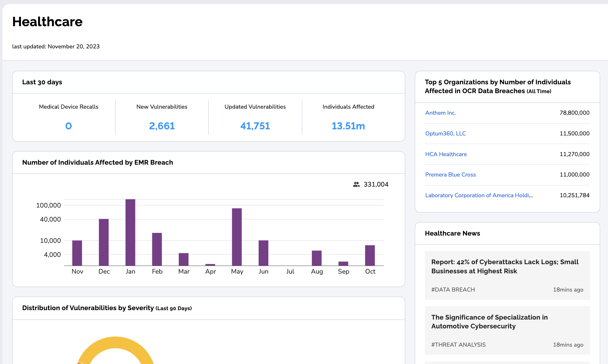Click the 11,000,000 value for Premera
The height and width of the screenshot is (364, 608).
[x=574, y=175]
